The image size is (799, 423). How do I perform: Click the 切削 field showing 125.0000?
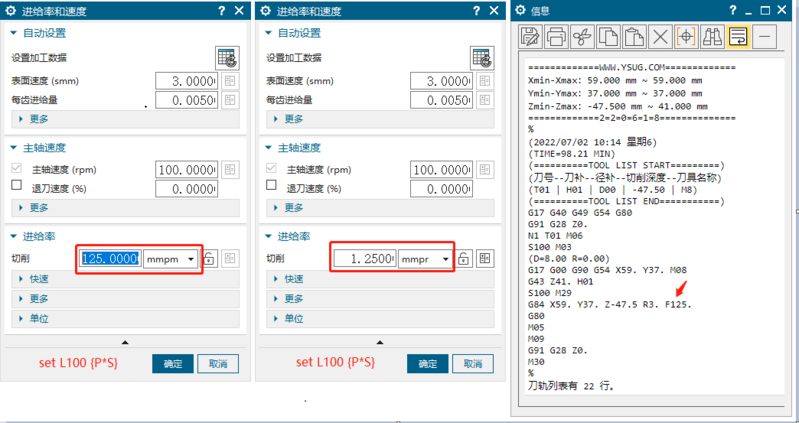(110, 259)
